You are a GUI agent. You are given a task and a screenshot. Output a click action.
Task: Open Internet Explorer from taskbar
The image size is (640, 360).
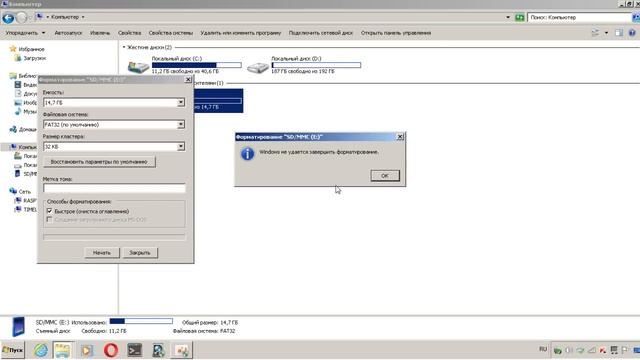point(40,350)
